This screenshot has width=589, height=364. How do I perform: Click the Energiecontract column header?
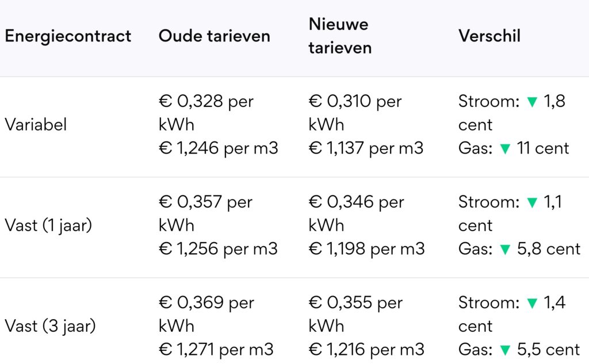[x=68, y=36]
